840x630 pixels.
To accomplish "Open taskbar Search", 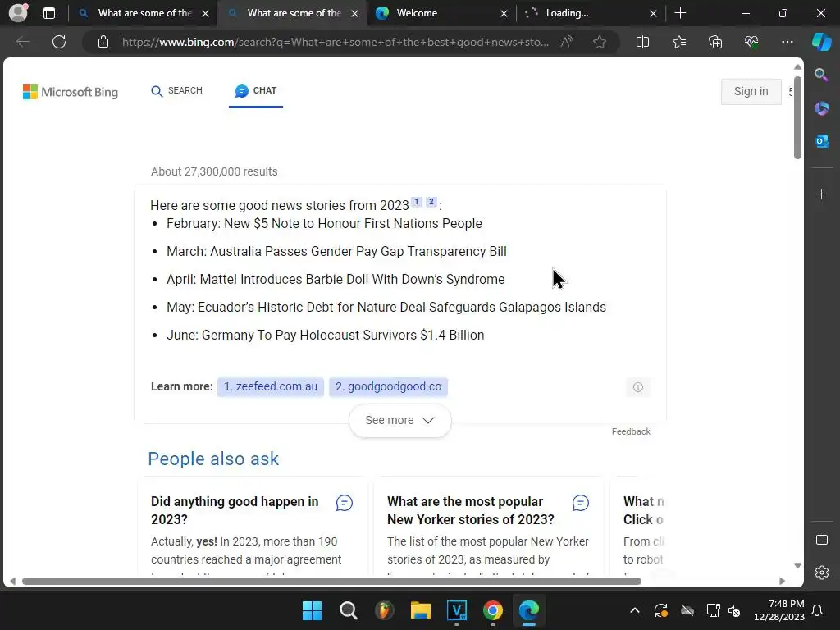I will (x=348, y=610).
